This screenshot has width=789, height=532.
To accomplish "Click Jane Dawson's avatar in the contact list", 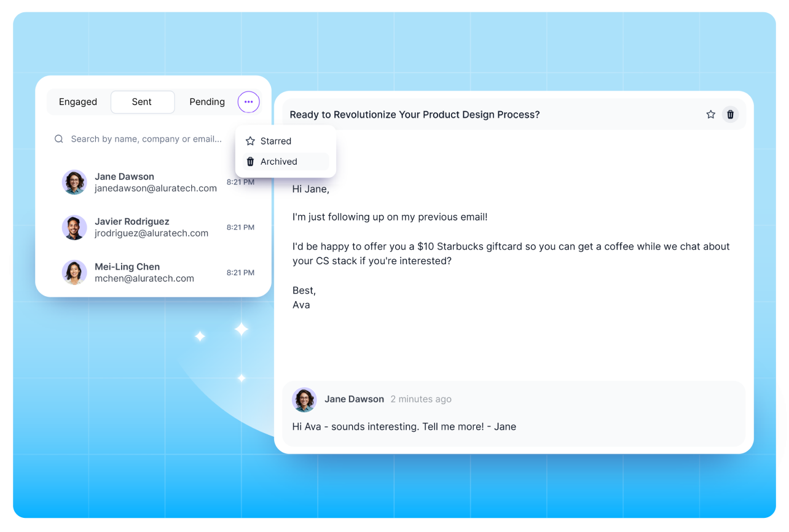I will [x=74, y=182].
